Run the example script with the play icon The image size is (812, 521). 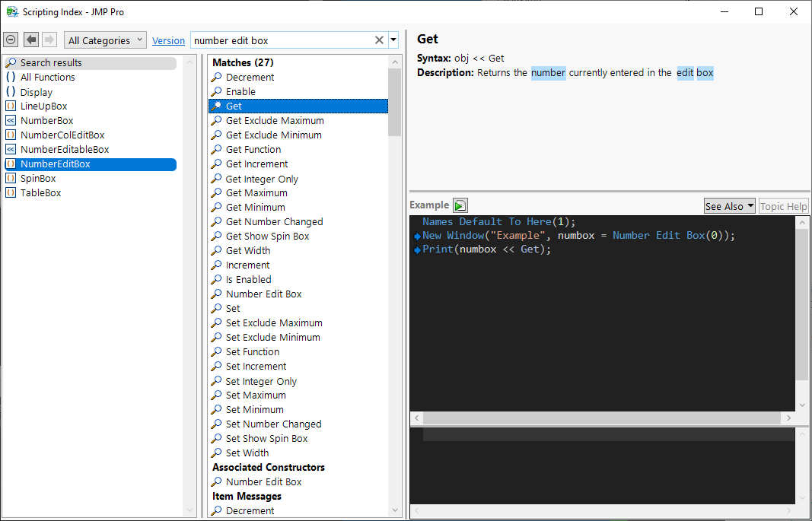[460, 205]
